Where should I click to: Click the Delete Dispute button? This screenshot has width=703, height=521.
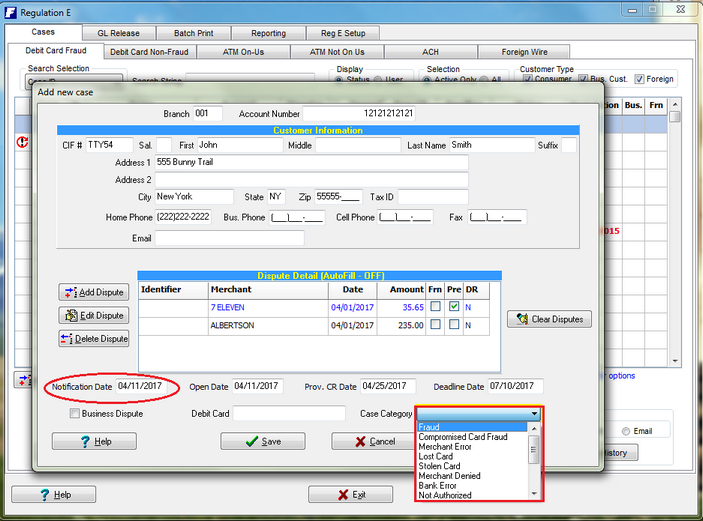tap(94, 338)
